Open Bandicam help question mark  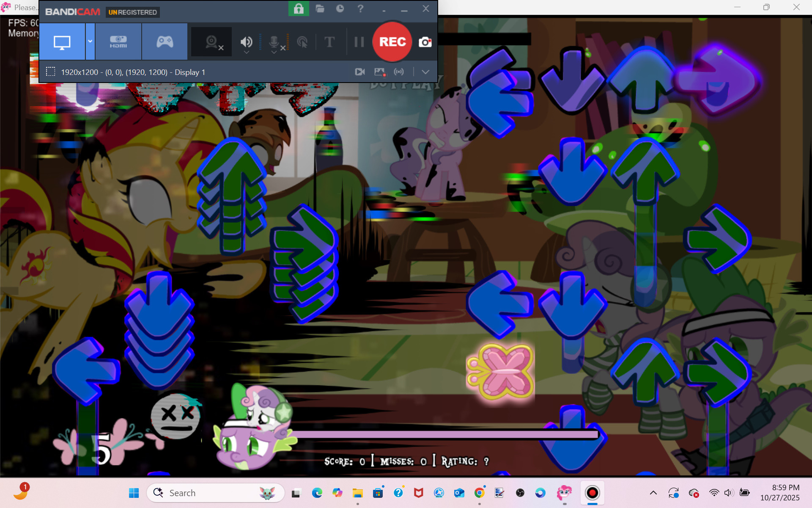(360, 8)
